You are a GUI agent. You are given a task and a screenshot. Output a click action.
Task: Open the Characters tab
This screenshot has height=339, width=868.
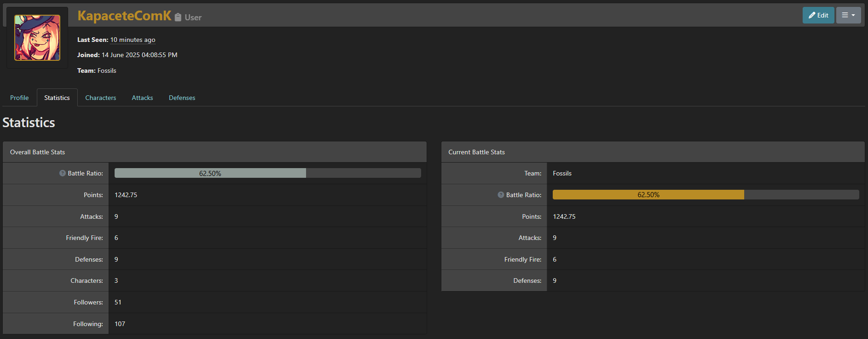tap(100, 98)
